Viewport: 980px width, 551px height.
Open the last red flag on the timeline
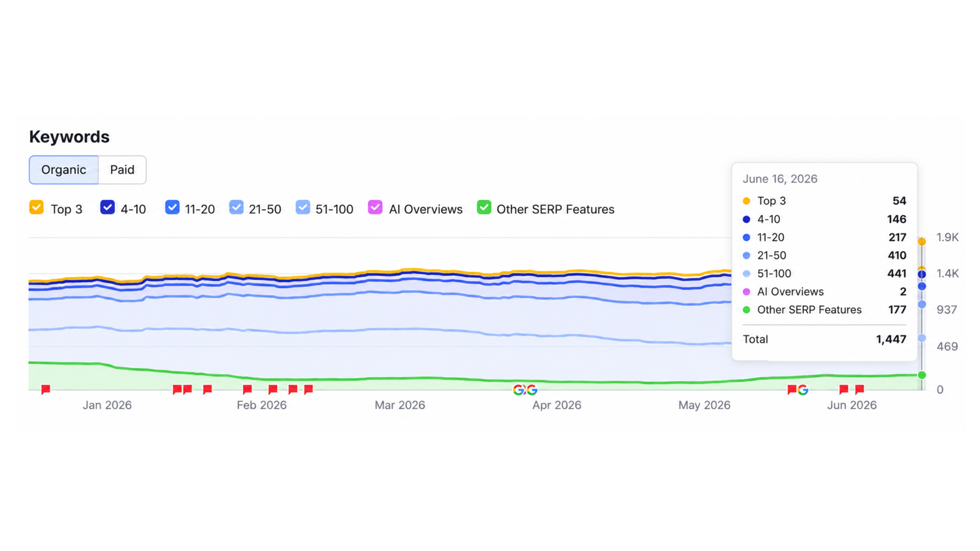click(x=860, y=390)
